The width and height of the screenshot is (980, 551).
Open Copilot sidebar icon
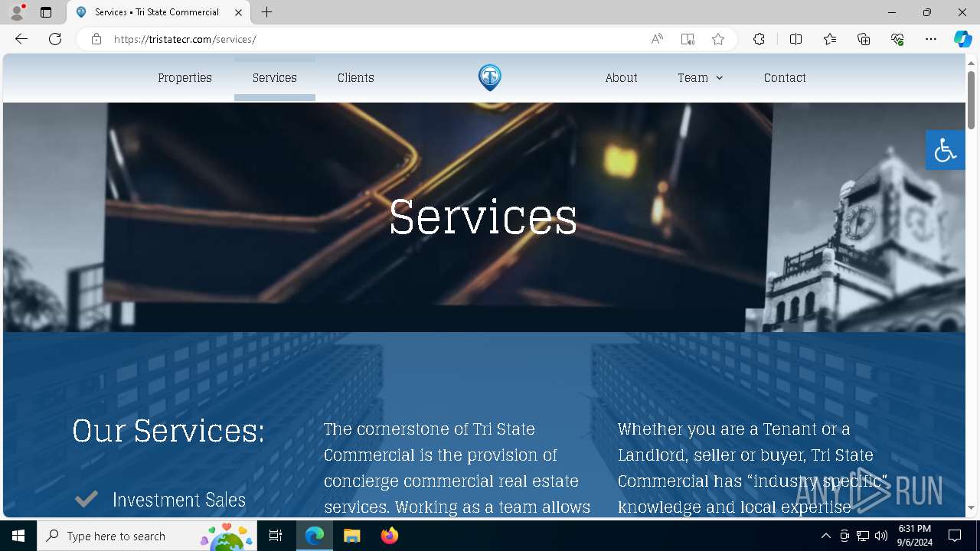click(962, 39)
